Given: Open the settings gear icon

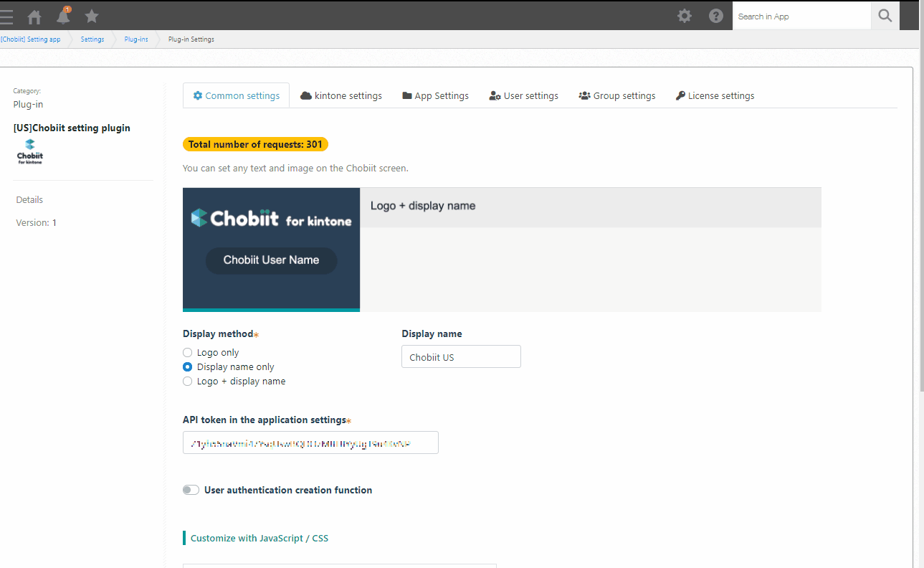Looking at the screenshot, I should [685, 16].
